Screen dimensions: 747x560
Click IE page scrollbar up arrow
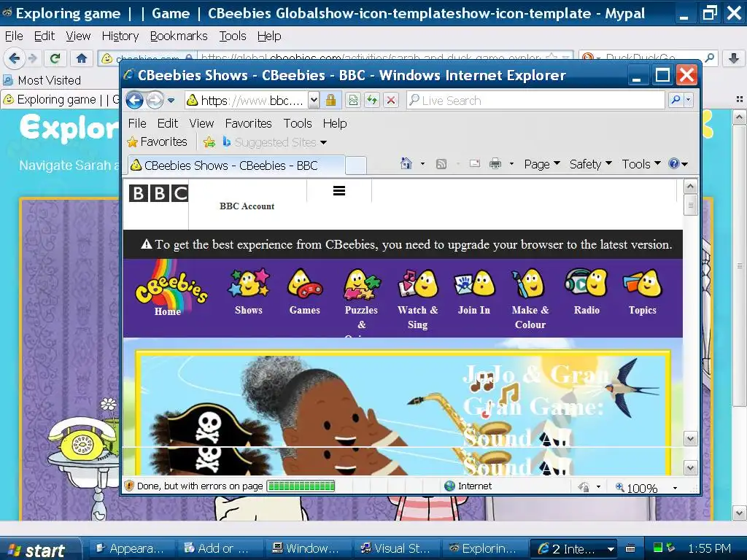coord(690,187)
